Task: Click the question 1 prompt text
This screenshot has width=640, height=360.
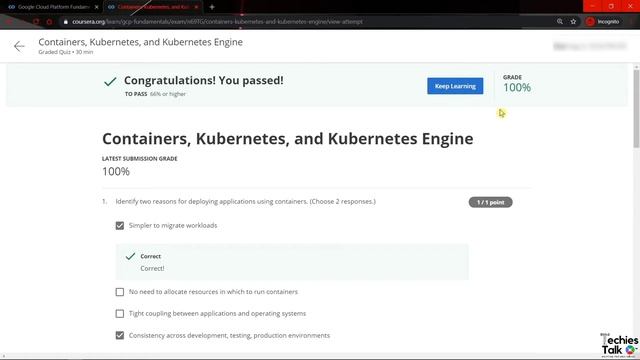Action: coord(245,201)
